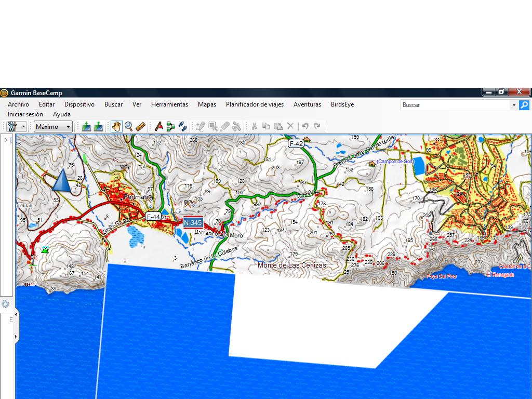Click the Garmin BaseCamp title bar icon

(x=4, y=92)
